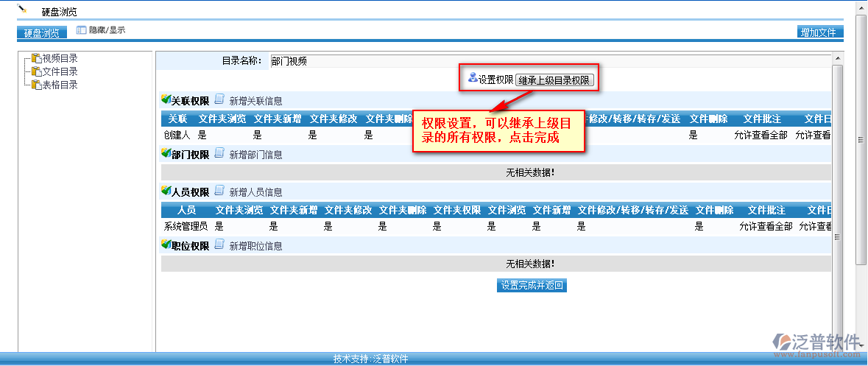868x366 pixels.
Task: Click the 部门权限 green check icon
Action: point(166,154)
